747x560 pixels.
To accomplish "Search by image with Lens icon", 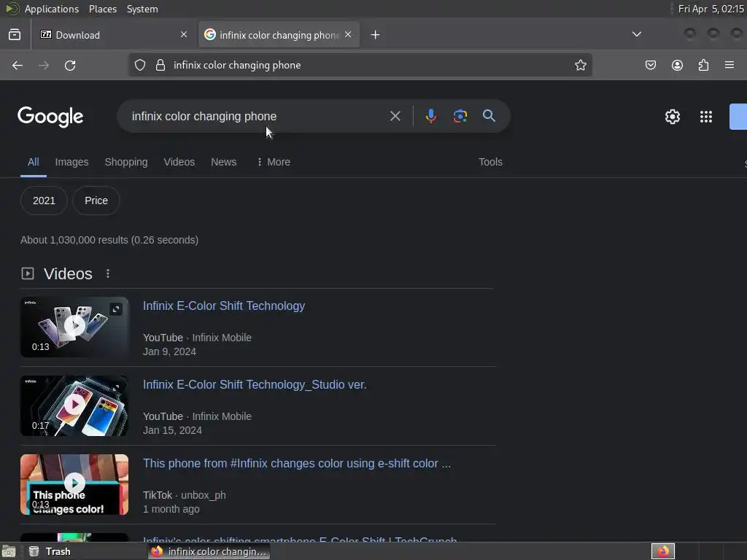I will click(x=460, y=116).
